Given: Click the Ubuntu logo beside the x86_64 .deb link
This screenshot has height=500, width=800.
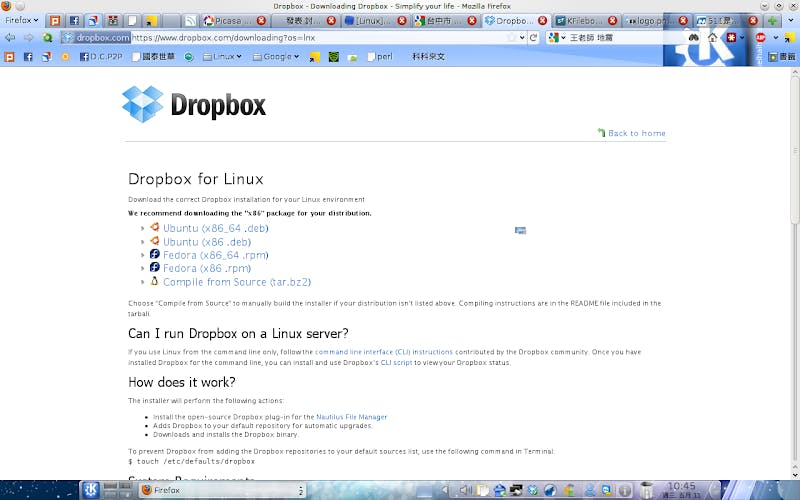Looking at the screenshot, I should tap(155, 227).
